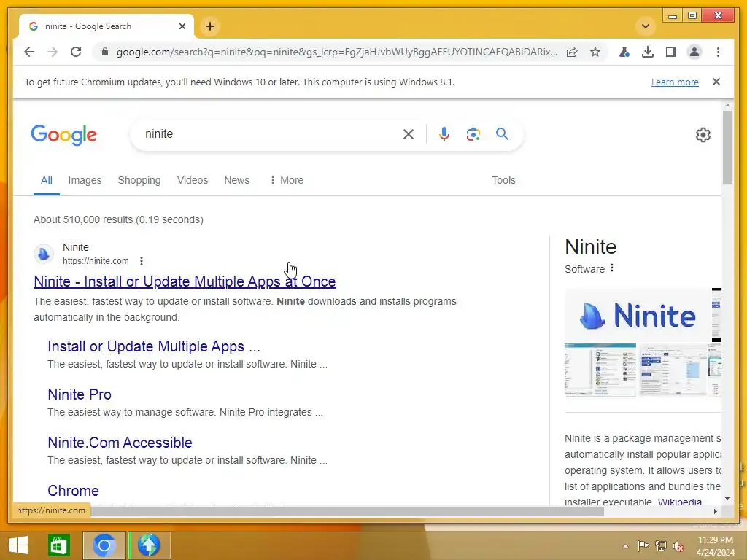Click the horizontal scrollbar thumb
Screen dimensions: 747x560
(x=348, y=511)
